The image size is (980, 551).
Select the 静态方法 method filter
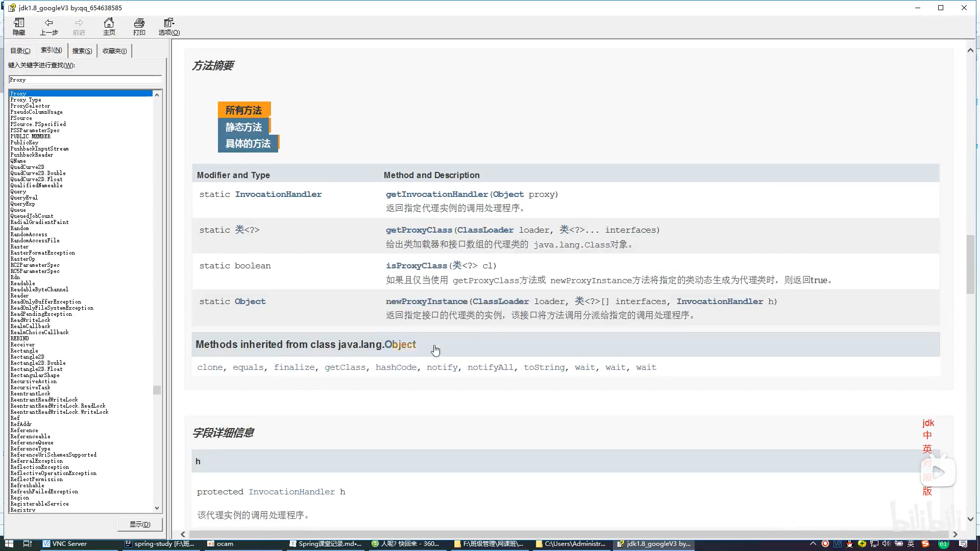[243, 127]
